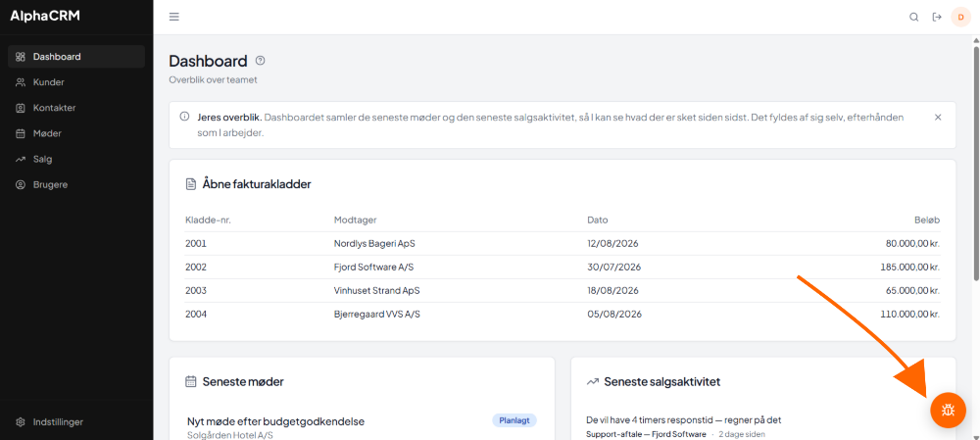Open Bjerregaard VVS A/S recipient
980x440 pixels.
point(377,315)
